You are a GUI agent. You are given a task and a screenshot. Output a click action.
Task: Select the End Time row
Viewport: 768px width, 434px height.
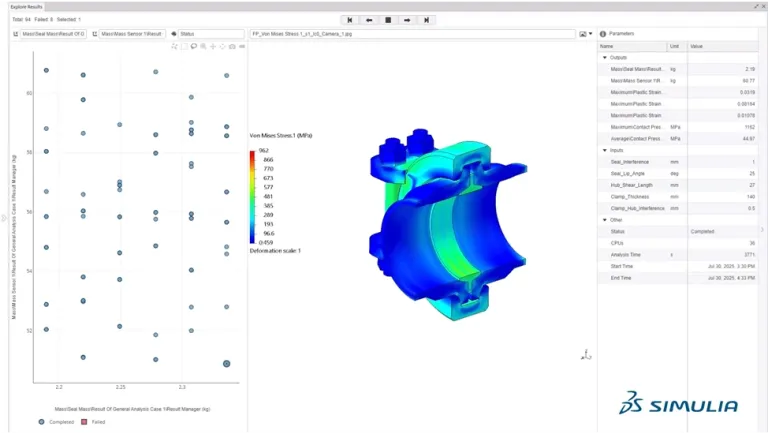tap(678, 278)
